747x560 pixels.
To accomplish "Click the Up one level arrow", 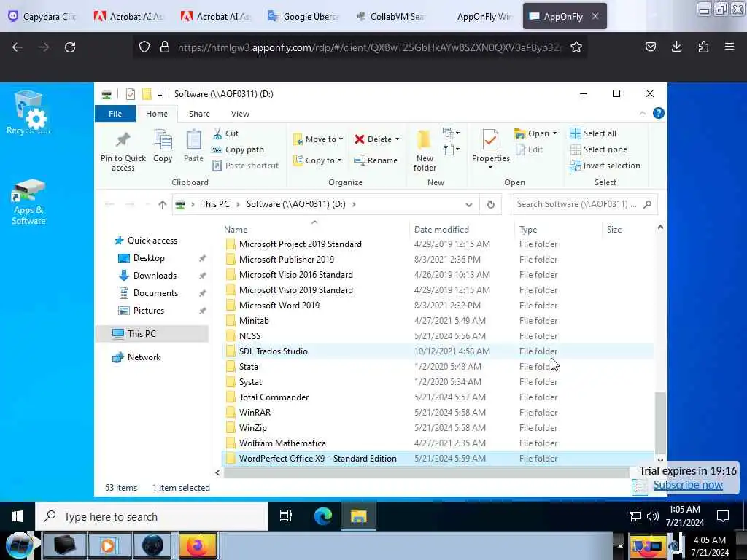I will coord(163,204).
